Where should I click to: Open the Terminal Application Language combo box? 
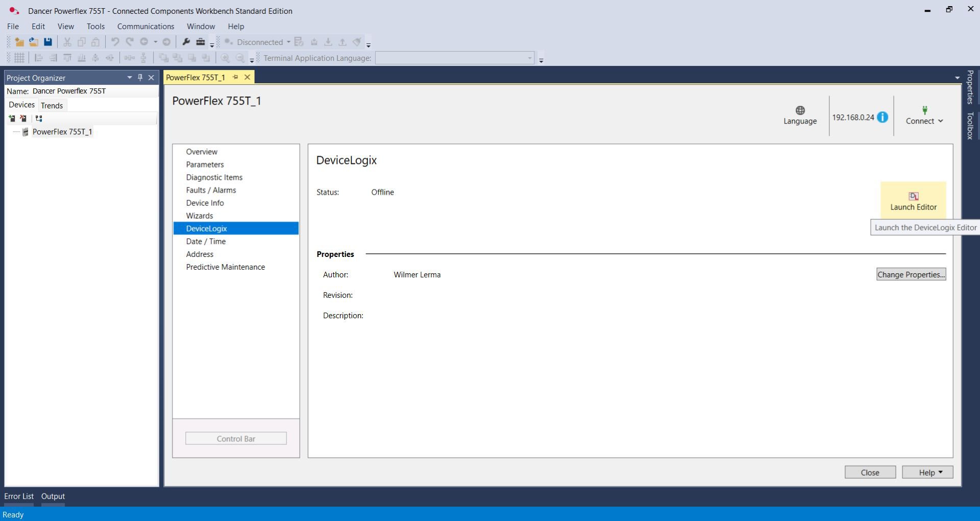click(x=455, y=58)
